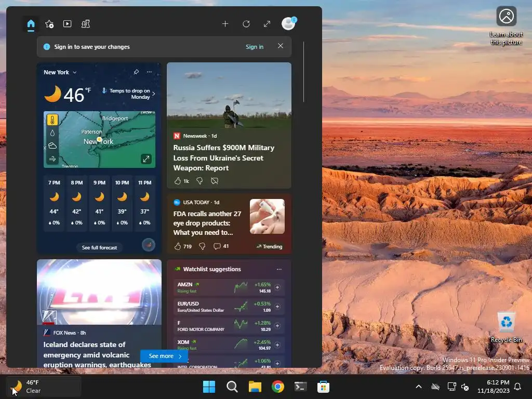Viewport: 532px width, 399px height.
Task: Like the Newsweek article
Action: [x=181, y=181]
